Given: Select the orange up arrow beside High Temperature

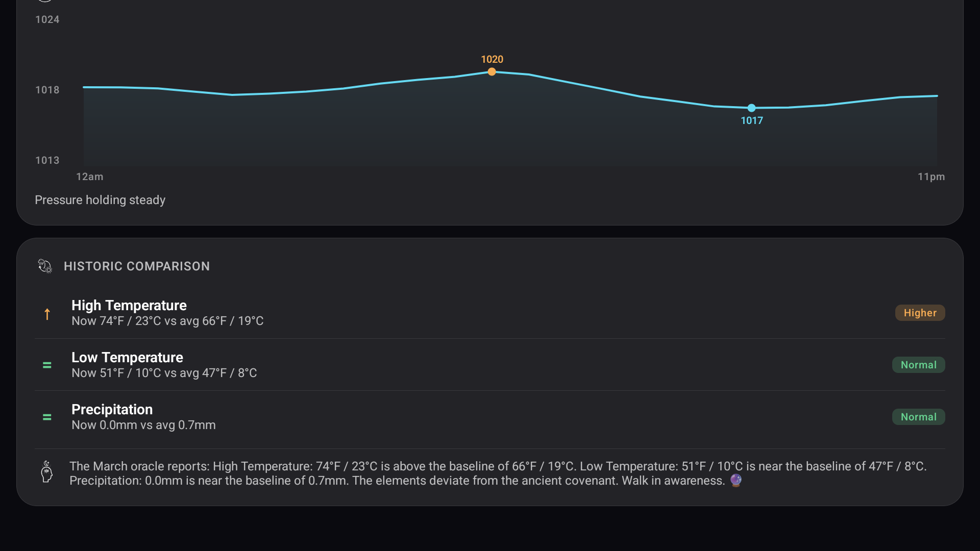Looking at the screenshot, I should pyautogui.click(x=47, y=314).
